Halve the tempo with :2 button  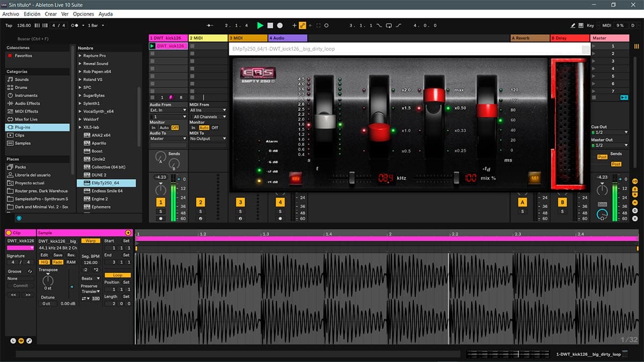(x=85, y=270)
